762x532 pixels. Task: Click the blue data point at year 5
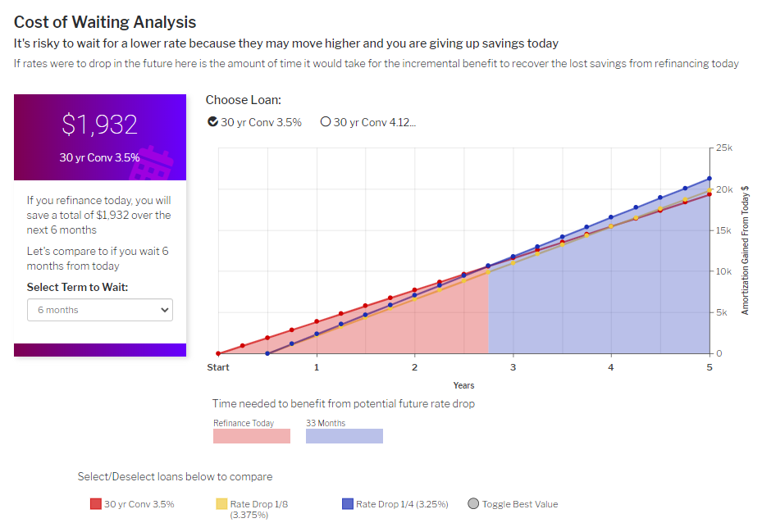click(710, 179)
